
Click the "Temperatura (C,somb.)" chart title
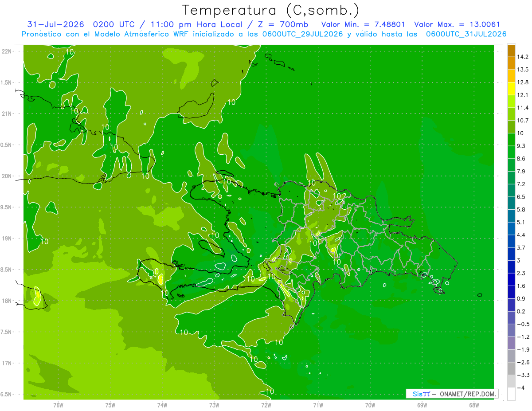(270, 10)
